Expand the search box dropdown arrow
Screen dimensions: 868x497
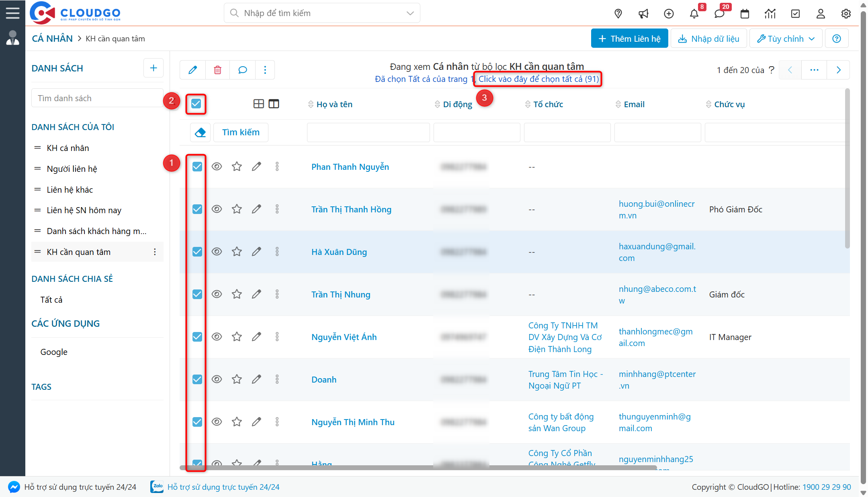click(x=410, y=13)
